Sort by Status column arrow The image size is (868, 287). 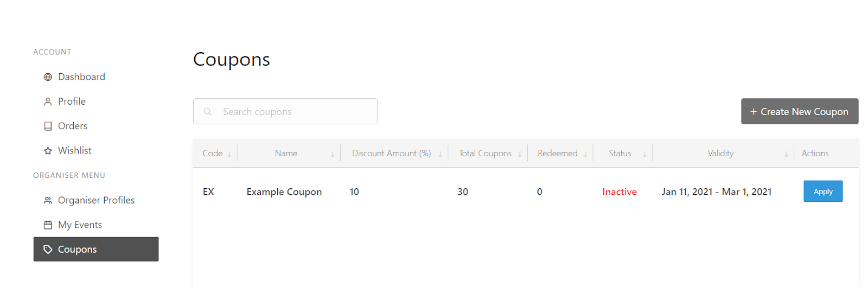point(644,154)
